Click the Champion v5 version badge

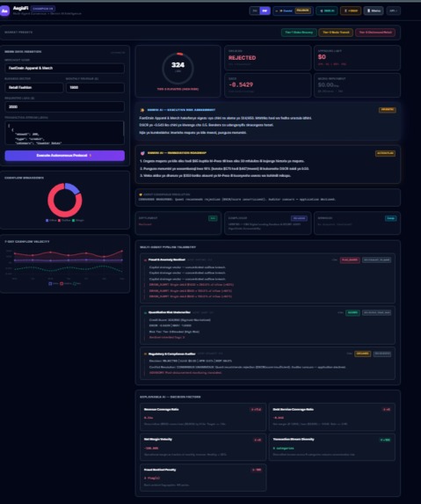tap(43, 9)
